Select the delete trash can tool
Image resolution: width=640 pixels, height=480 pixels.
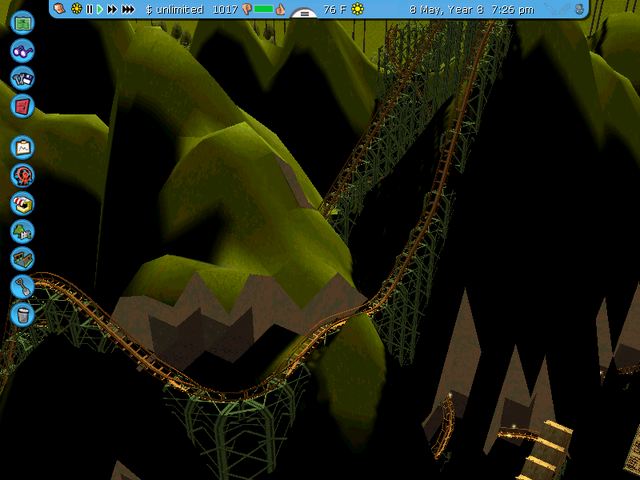tap(22, 315)
